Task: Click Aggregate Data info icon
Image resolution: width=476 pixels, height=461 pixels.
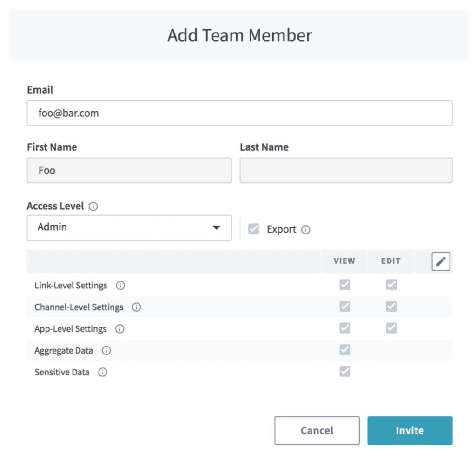Action: (106, 351)
